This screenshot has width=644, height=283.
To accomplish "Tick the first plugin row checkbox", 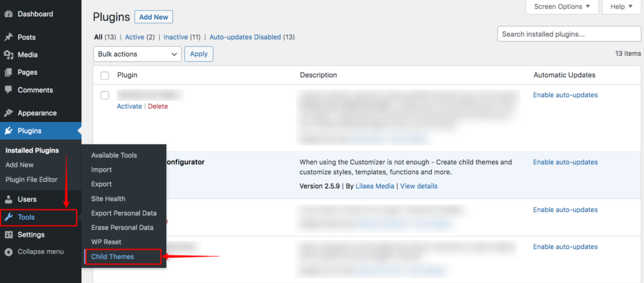I will pos(105,96).
